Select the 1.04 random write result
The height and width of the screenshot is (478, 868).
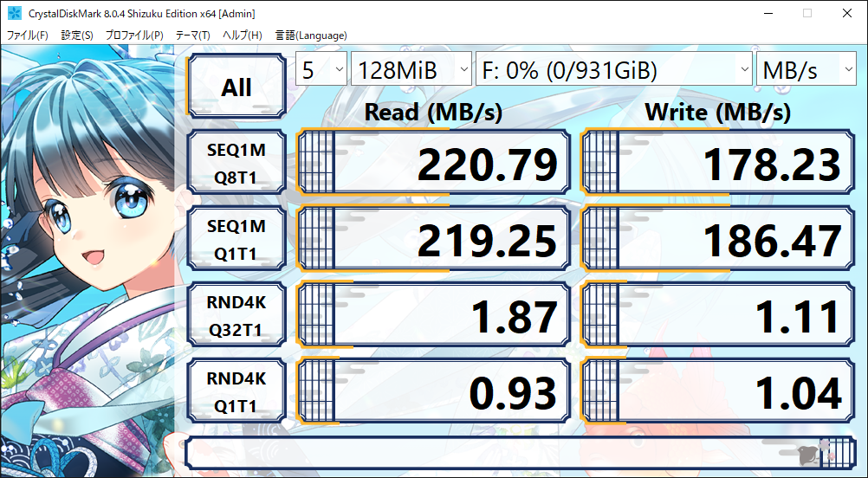point(718,391)
